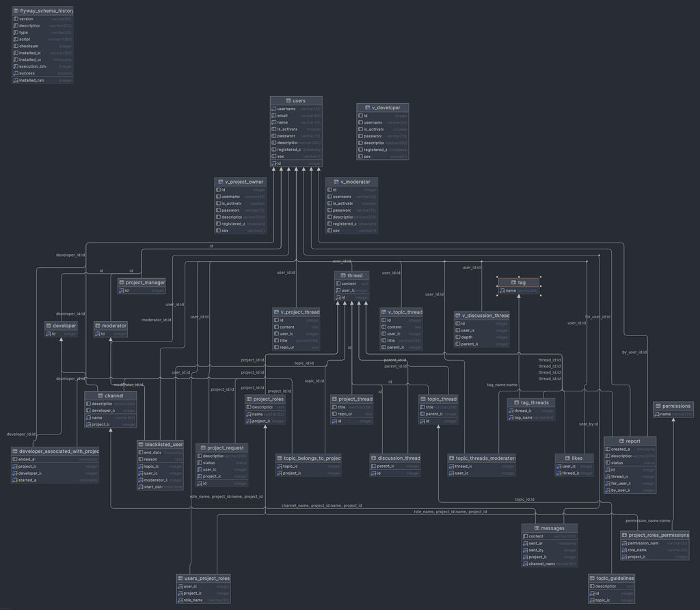Image resolution: width=700 pixels, height=610 pixels.
Task: Select the depth column in v_discussion_thread
Action: pos(466,337)
